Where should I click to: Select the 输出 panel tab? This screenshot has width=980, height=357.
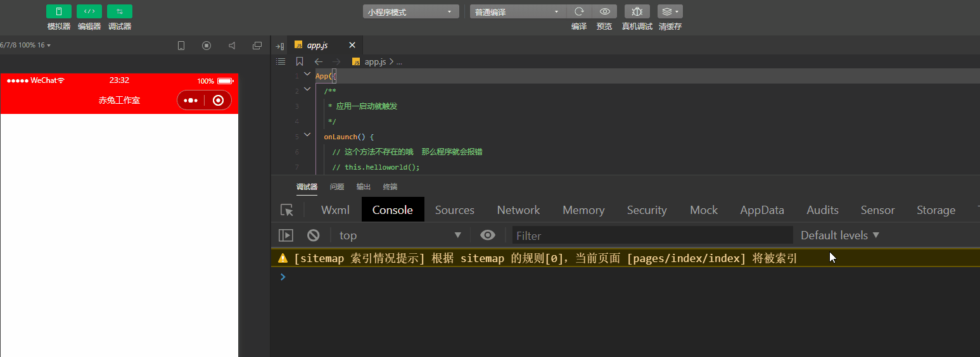[364, 187]
